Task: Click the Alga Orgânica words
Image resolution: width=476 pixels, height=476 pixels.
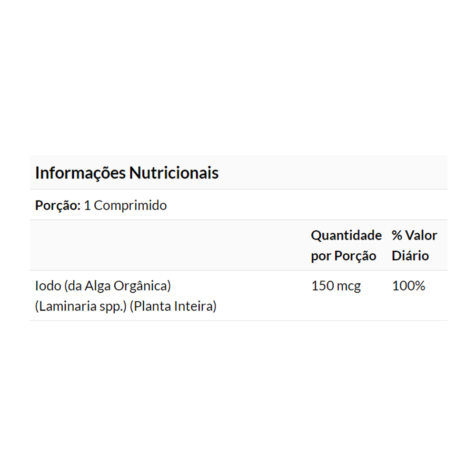Action: (x=125, y=287)
